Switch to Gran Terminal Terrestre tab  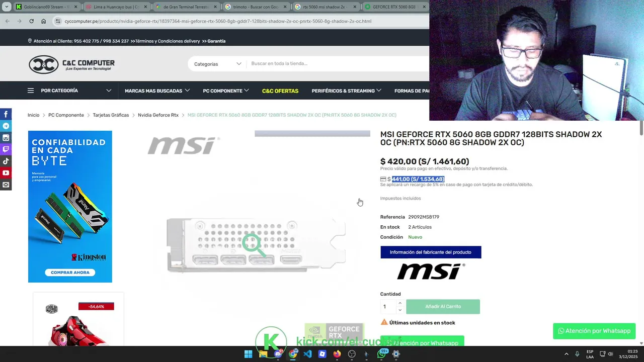(186, 7)
